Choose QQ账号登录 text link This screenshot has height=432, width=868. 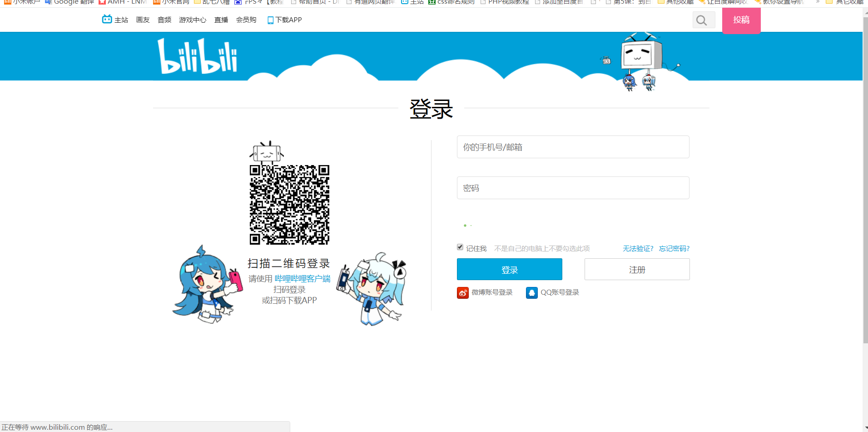click(560, 292)
